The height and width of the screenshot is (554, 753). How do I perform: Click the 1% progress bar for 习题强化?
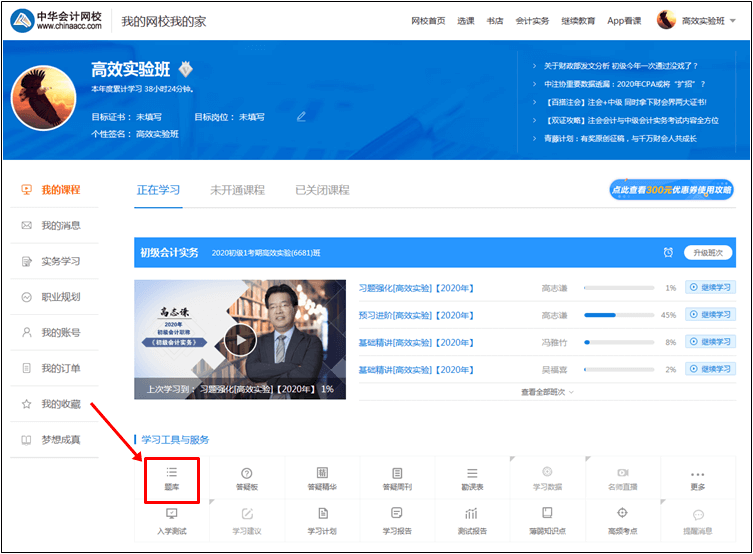click(x=619, y=288)
